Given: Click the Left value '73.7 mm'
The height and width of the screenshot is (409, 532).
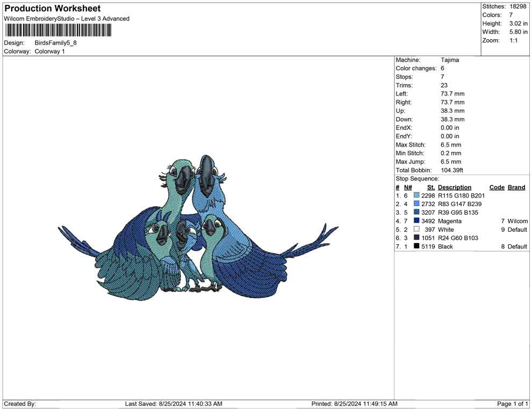Looking at the screenshot, I should 452,94.
